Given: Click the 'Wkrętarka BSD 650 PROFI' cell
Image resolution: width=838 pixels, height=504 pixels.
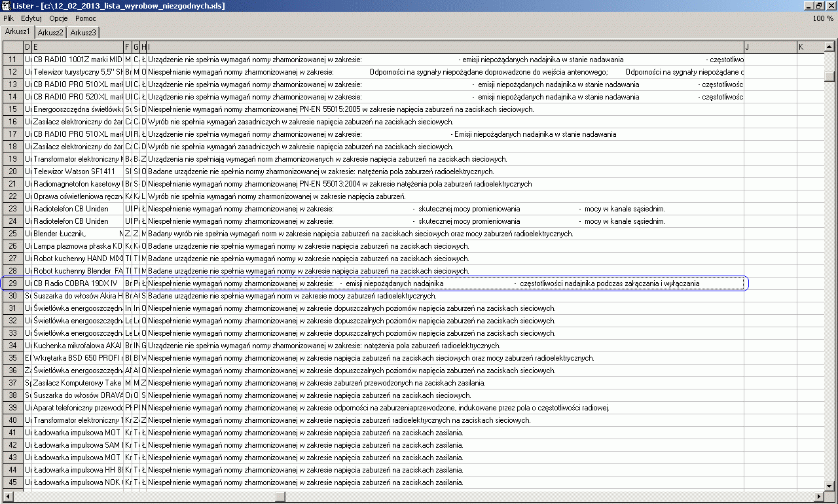Looking at the screenshot, I should point(77,358).
